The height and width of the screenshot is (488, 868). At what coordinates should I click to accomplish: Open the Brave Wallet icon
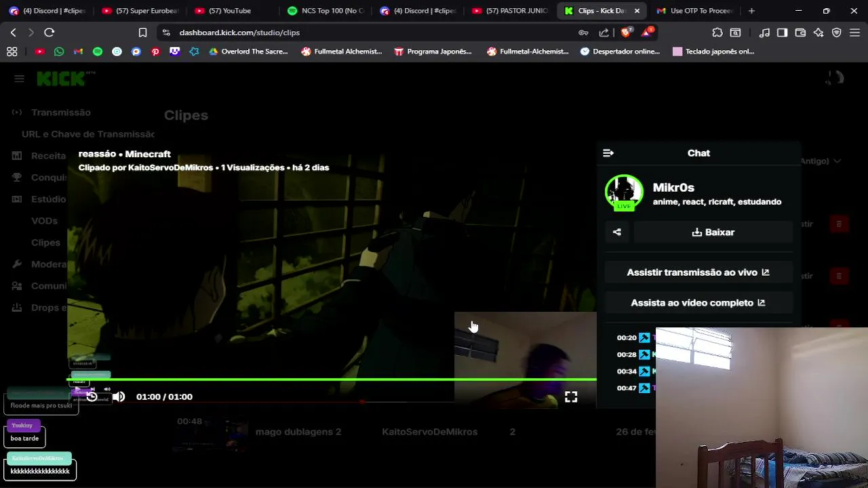(800, 33)
